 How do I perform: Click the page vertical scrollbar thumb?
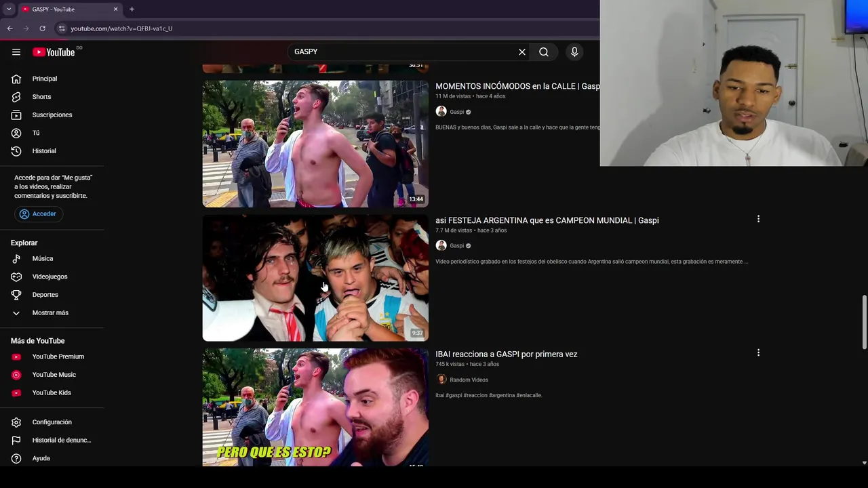[x=864, y=322]
